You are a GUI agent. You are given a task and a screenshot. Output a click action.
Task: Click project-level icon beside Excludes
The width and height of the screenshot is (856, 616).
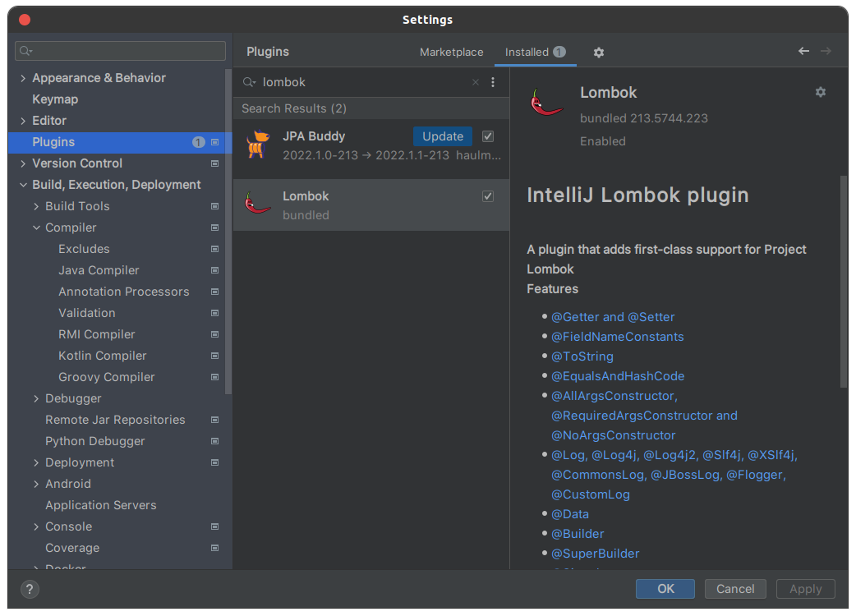coord(214,249)
